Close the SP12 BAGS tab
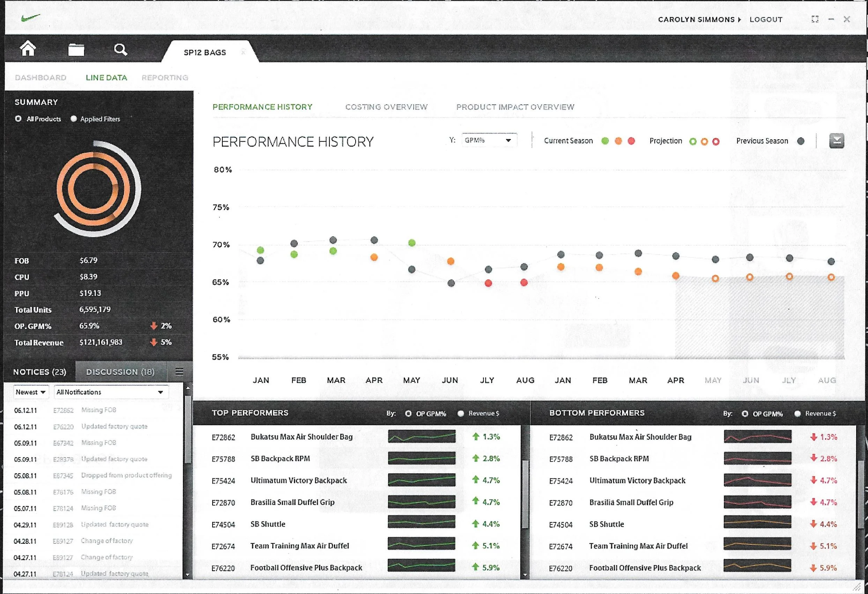Screen dimensions: 868x594 click(x=244, y=52)
